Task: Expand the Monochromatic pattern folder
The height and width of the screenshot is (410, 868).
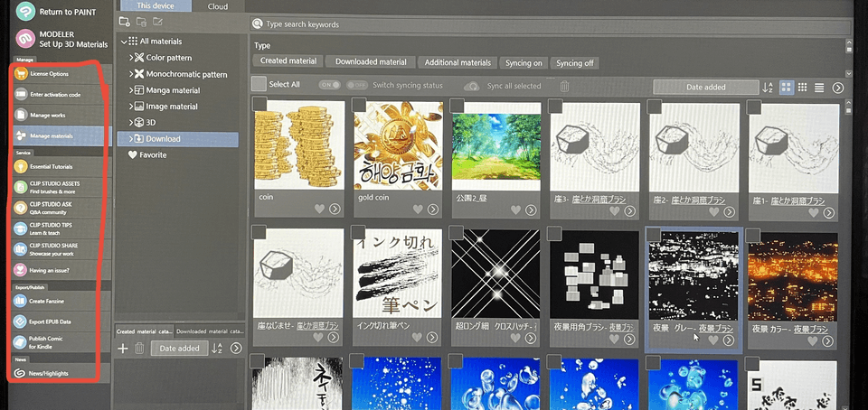Action: [131, 74]
